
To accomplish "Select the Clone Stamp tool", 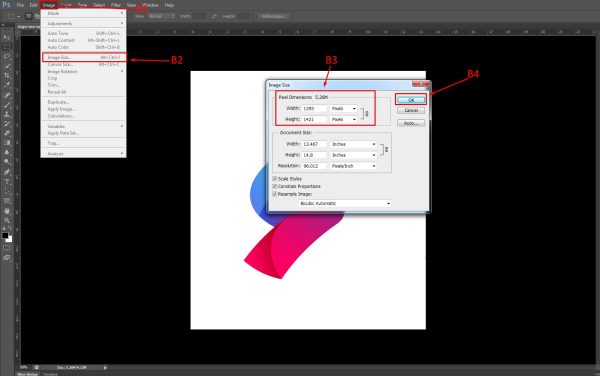I will point(7,114).
